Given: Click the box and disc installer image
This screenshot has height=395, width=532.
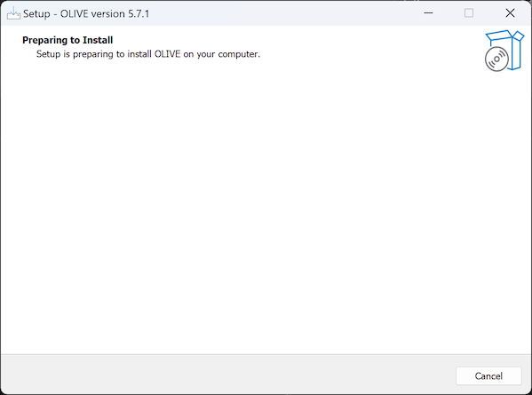Looking at the screenshot, I should tap(504, 51).
